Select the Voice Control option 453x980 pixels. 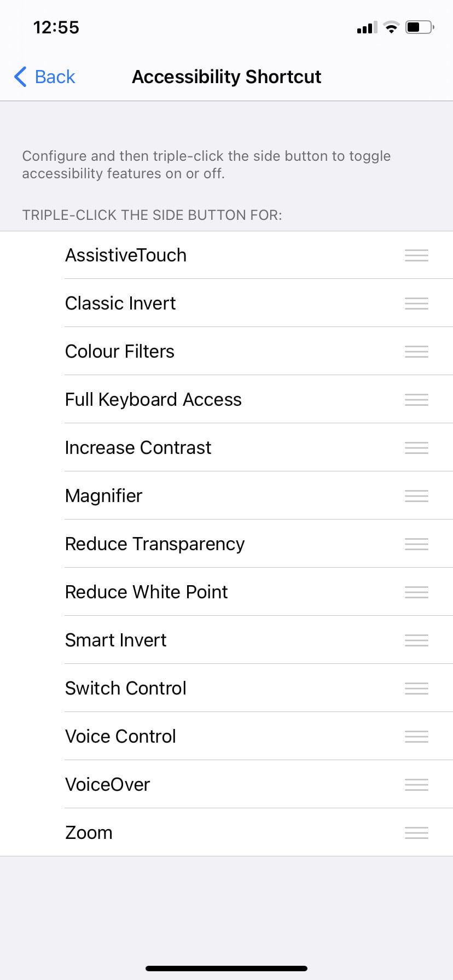click(x=121, y=737)
